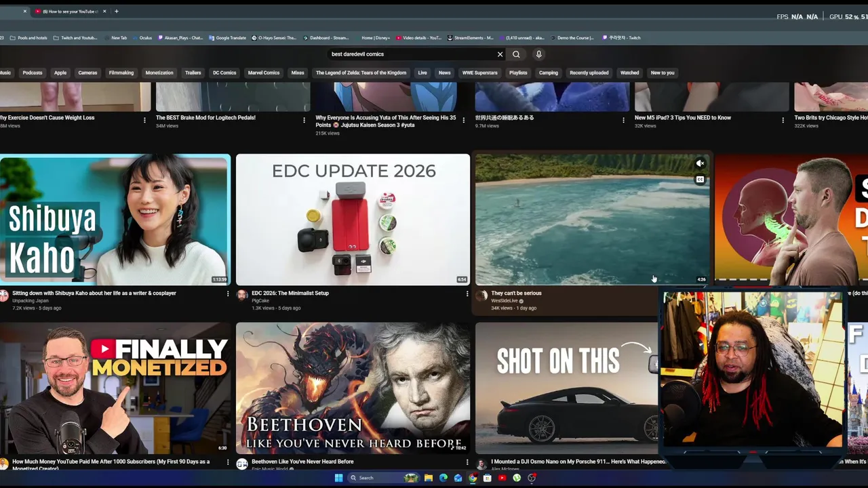Open more options for EDC 2026 video

[467, 293]
